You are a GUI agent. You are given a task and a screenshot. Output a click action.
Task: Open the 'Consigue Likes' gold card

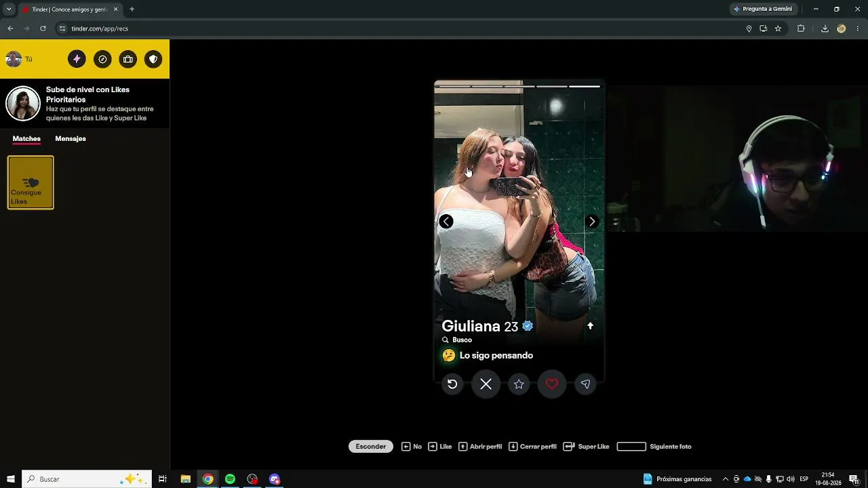tap(31, 182)
